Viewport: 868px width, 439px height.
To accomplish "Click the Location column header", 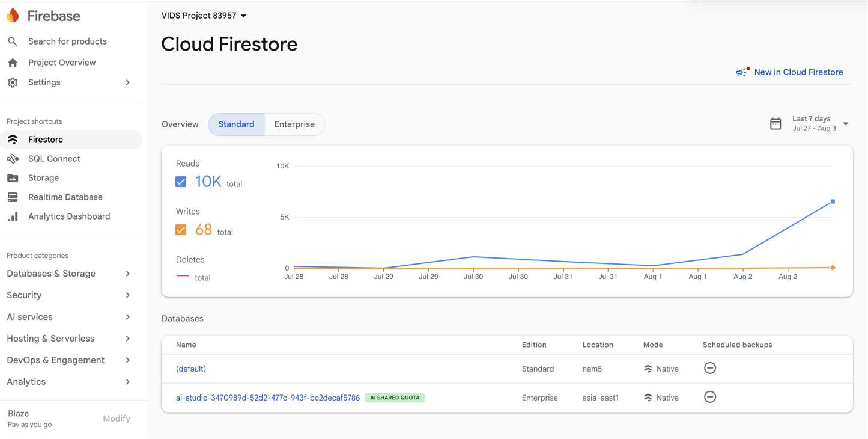I will (598, 345).
